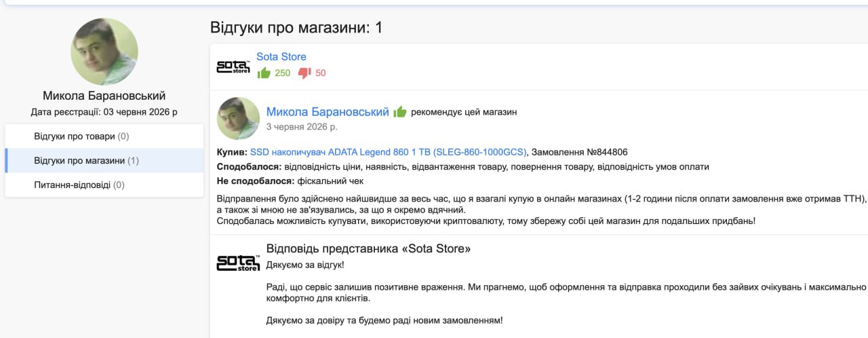Open the SSD накопичувач ADATA Legend 860 link
The width and height of the screenshot is (868, 338).
pyautogui.click(x=389, y=152)
